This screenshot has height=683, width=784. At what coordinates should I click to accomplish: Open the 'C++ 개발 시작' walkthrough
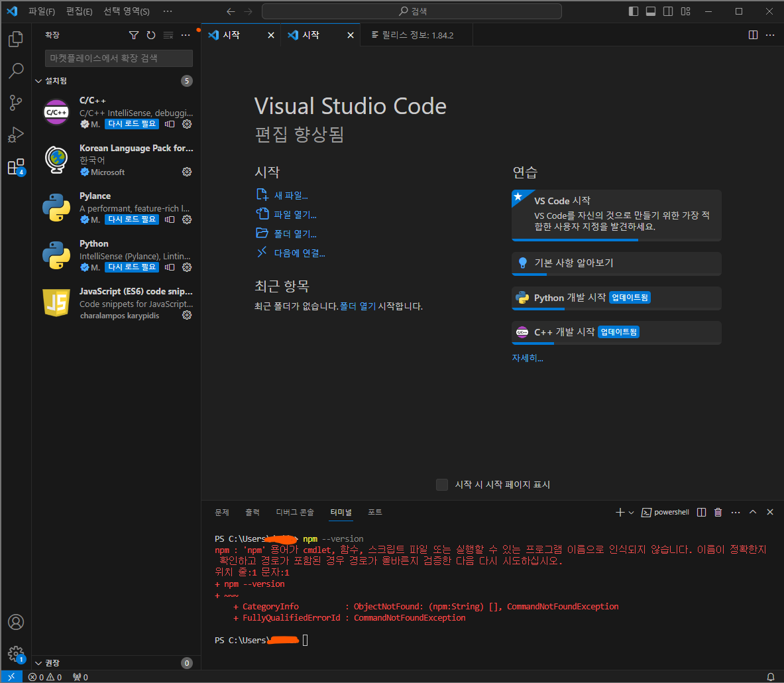point(616,332)
